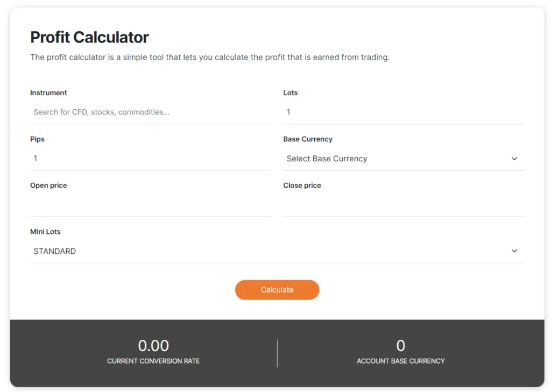Click the Open price field
This screenshot has width=551, height=392.
[151, 205]
